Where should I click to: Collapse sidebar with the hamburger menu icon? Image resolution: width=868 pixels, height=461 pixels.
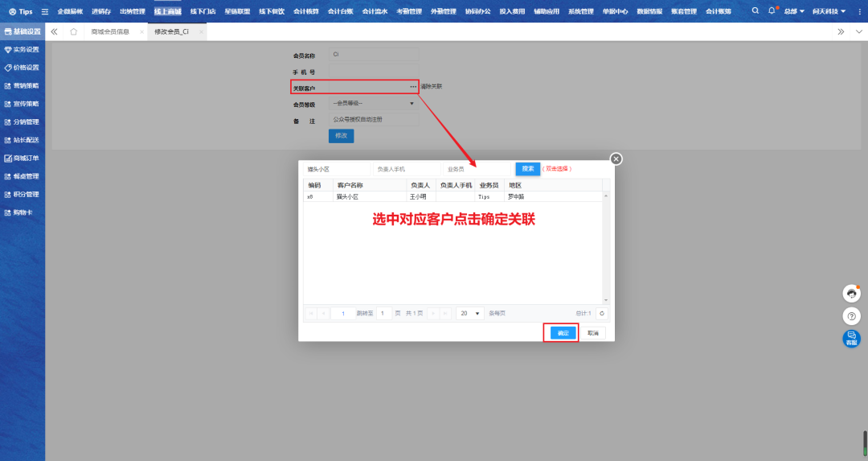tap(44, 12)
